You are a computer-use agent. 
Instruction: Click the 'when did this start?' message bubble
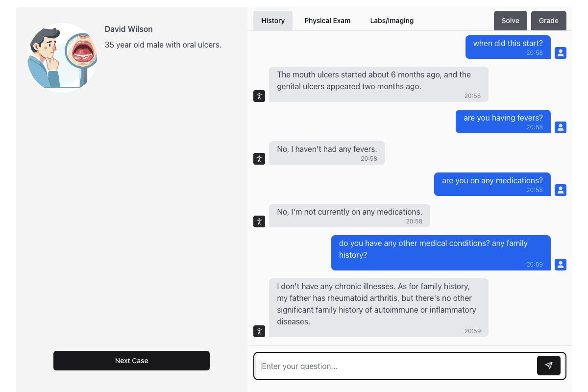coord(508,47)
